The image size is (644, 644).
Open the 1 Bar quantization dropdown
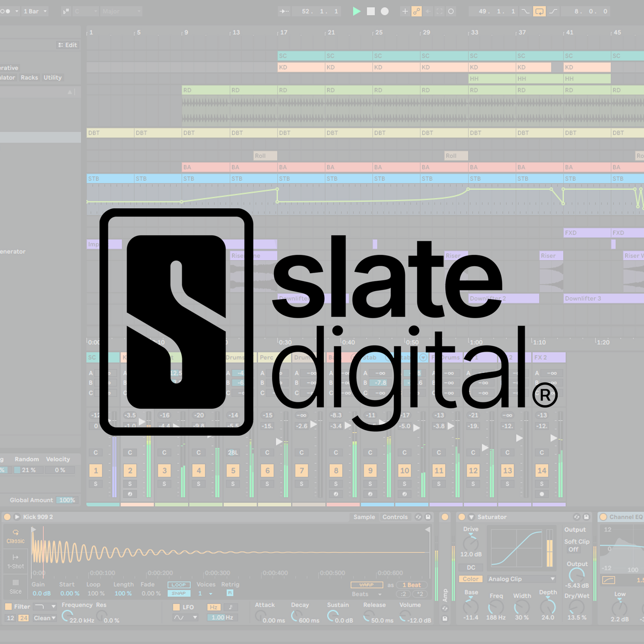click(34, 12)
